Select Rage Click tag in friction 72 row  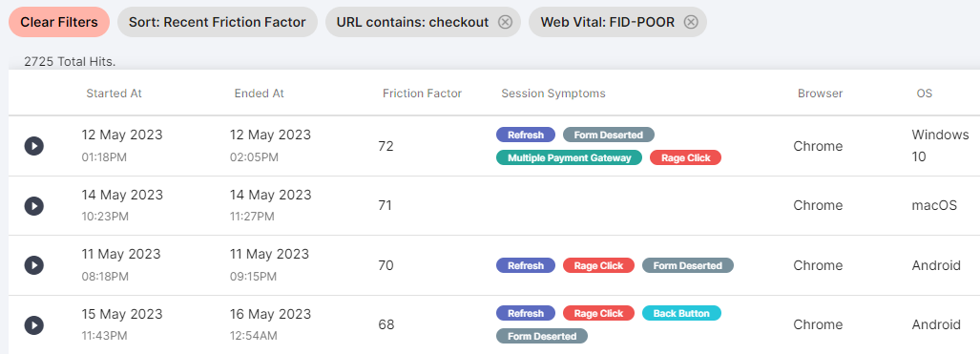pos(686,157)
